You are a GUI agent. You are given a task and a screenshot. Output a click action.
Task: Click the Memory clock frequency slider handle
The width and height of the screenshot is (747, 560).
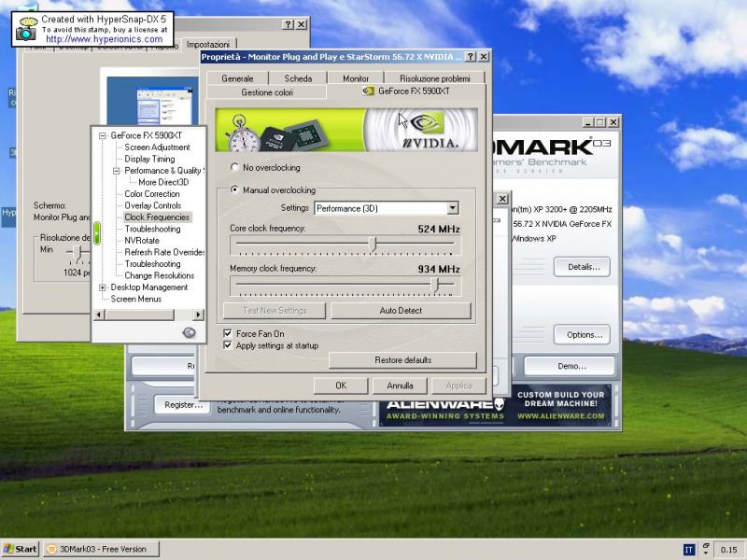[434, 285]
